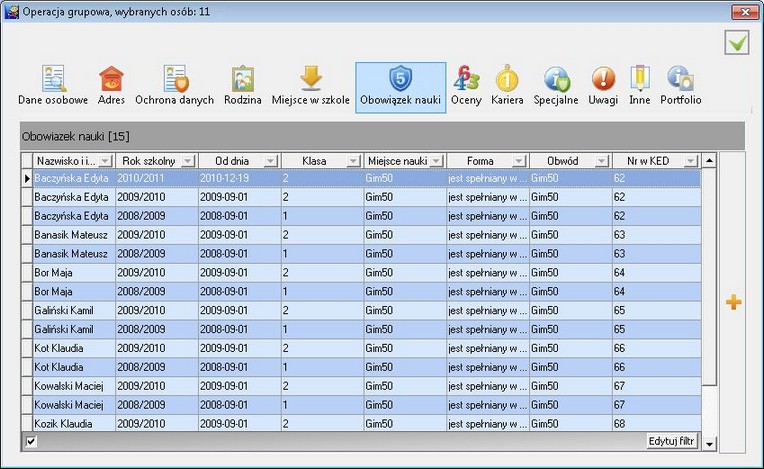Open Obwód column filter dropdown

tap(603, 161)
